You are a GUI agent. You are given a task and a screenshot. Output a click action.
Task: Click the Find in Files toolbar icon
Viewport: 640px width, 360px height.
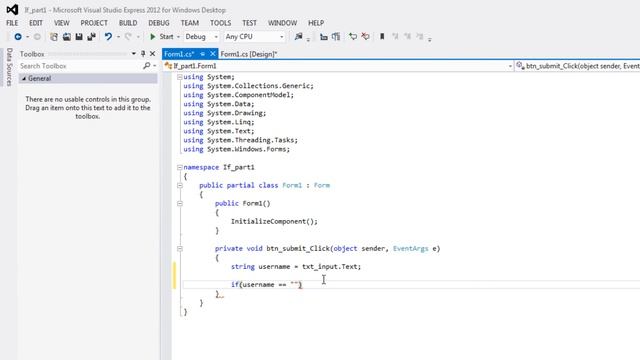coord(298,37)
